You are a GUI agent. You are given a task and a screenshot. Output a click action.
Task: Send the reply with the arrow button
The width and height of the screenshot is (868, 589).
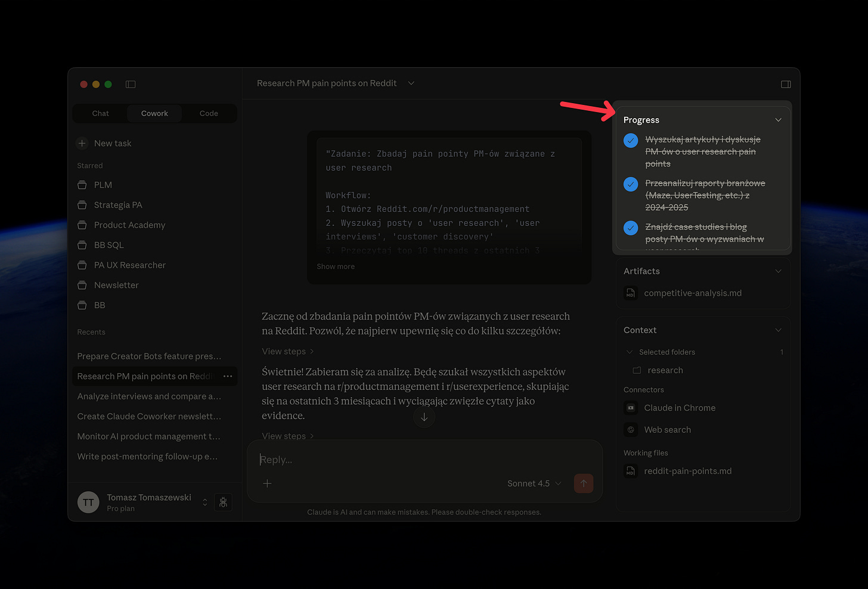pyautogui.click(x=584, y=483)
